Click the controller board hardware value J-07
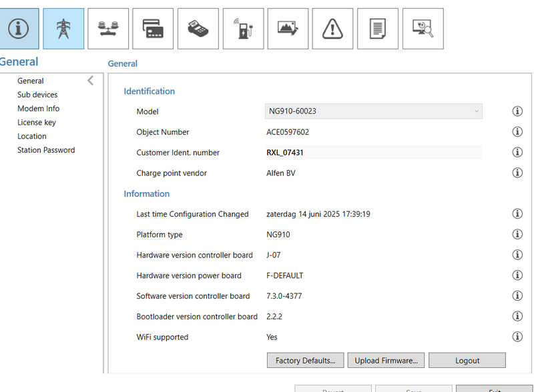Image resolution: width=534 pixels, height=392 pixels. pyautogui.click(x=274, y=255)
